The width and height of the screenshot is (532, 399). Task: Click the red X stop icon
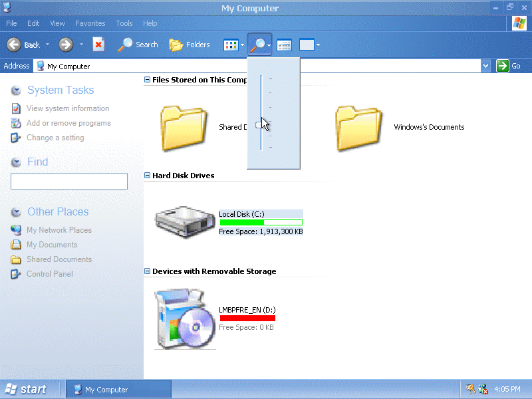(x=98, y=45)
